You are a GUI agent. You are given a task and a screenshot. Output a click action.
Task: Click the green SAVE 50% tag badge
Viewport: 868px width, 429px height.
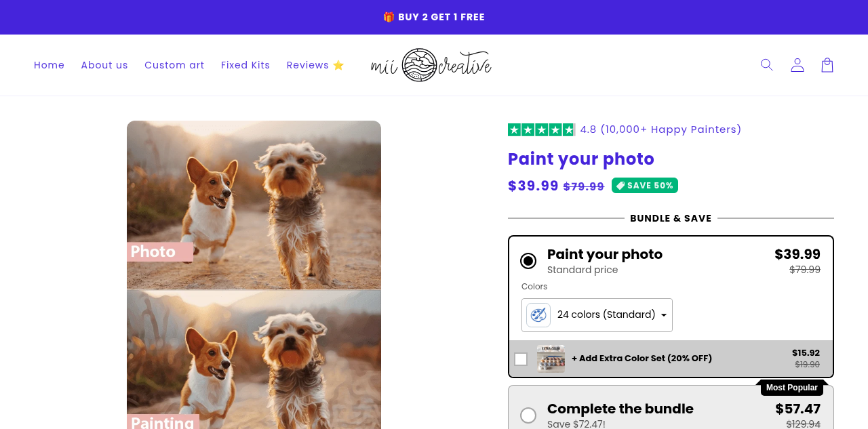(645, 186)
